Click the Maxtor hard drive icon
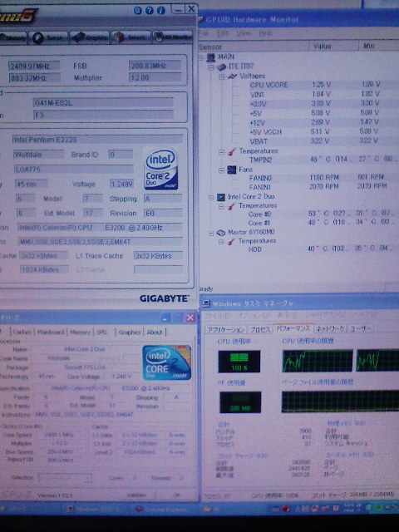Viewport: 399px width, 532px height. click(221, 233)
